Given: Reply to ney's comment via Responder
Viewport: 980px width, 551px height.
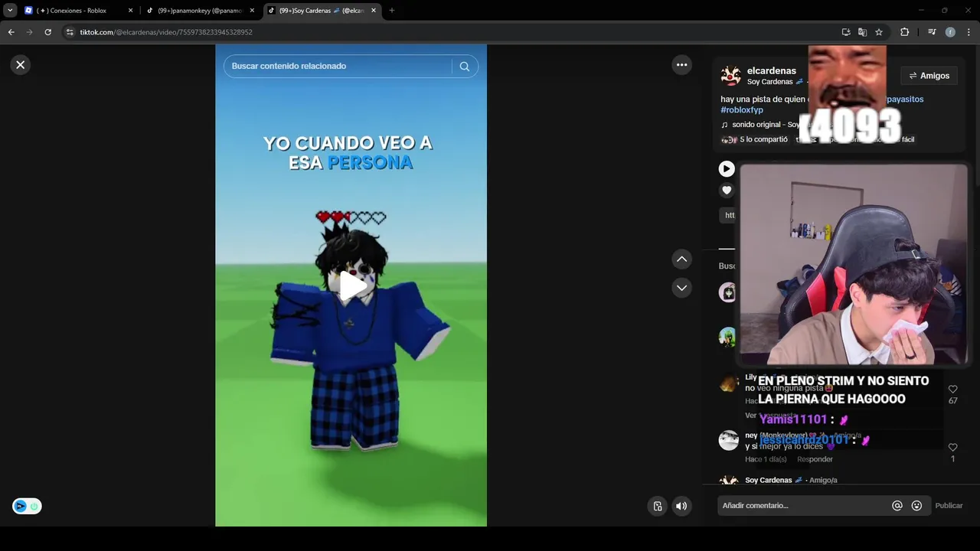Looking at the screenshot, I should point(815,459).
